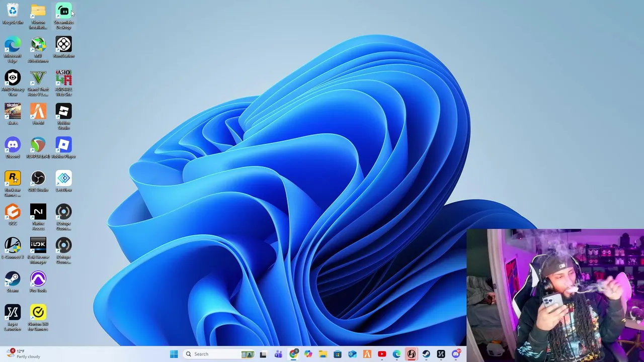Select the GGC desktop shortcut

click(13, 215)
